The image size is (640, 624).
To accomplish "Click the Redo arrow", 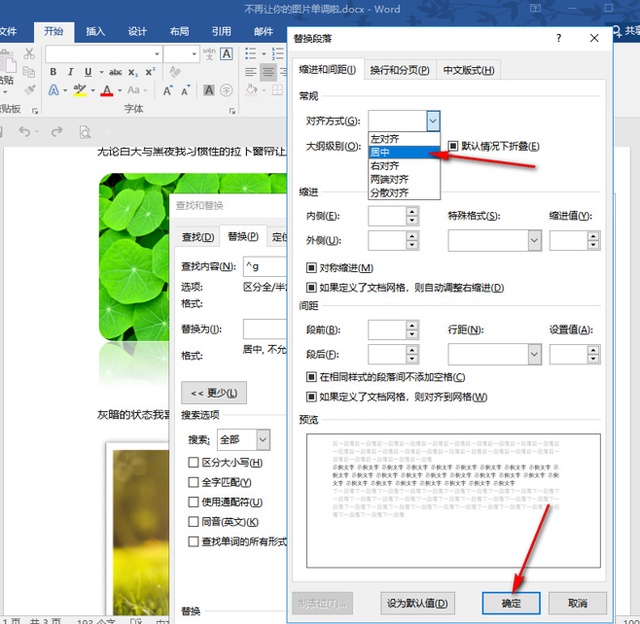I will (57, 131).
